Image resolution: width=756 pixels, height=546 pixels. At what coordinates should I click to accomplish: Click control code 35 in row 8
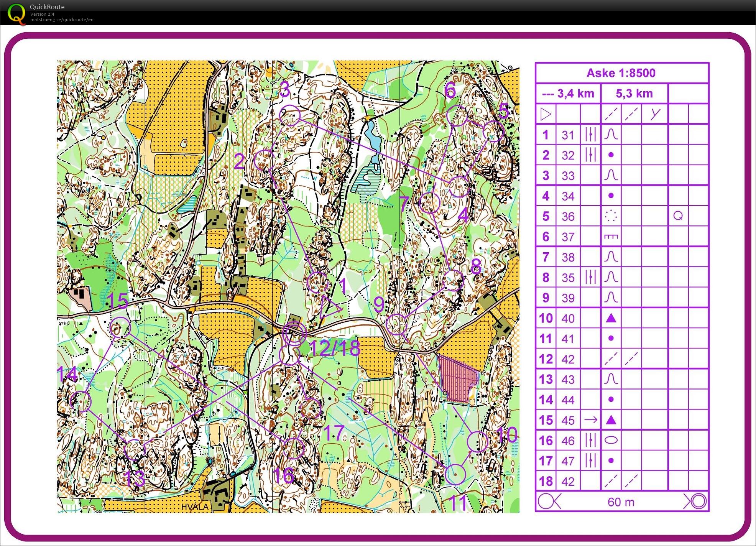568,278
